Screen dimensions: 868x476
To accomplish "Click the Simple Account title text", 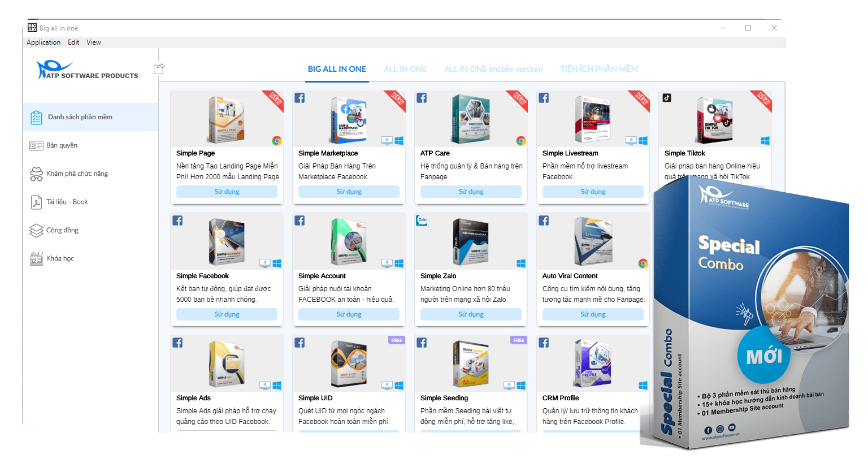I will pyautogui.click(x=322, y=276).
